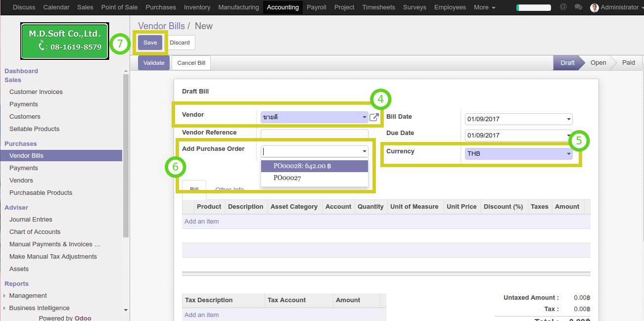The image size is (644, 321).
Task: Click the @ mentions icon
Action: click(563, 7)
